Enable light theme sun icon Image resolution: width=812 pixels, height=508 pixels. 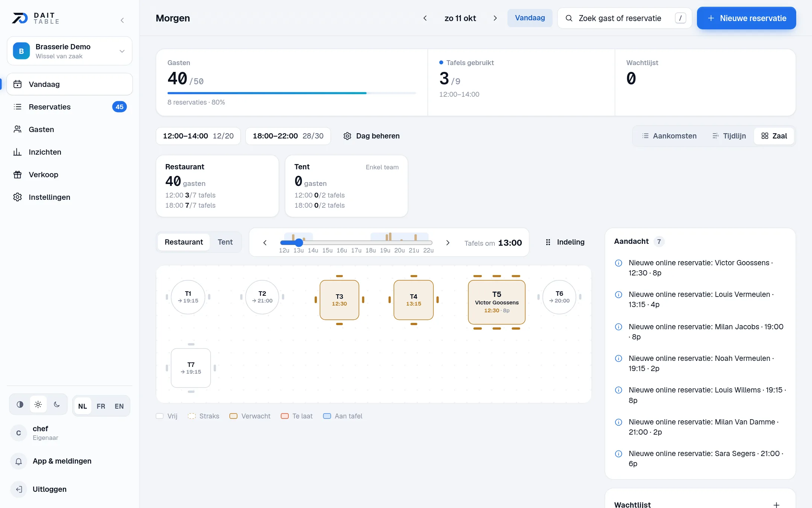point(38,405)
